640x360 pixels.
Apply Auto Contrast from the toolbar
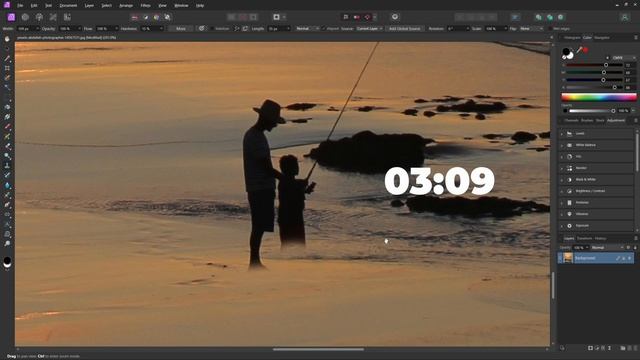(146, 17)
